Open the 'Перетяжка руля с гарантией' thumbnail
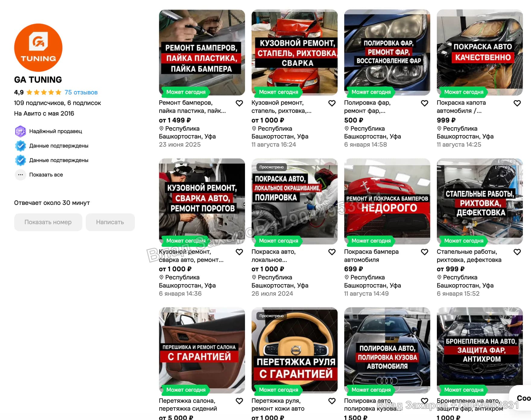 (x=294, y=350)
